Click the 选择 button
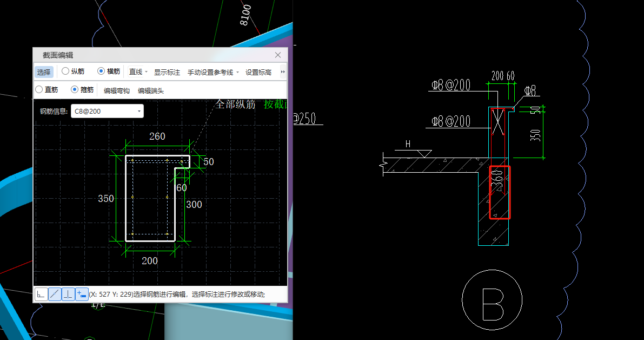Image resolution: width=644 pixels, height=340 pixels. tap(44, 73)
